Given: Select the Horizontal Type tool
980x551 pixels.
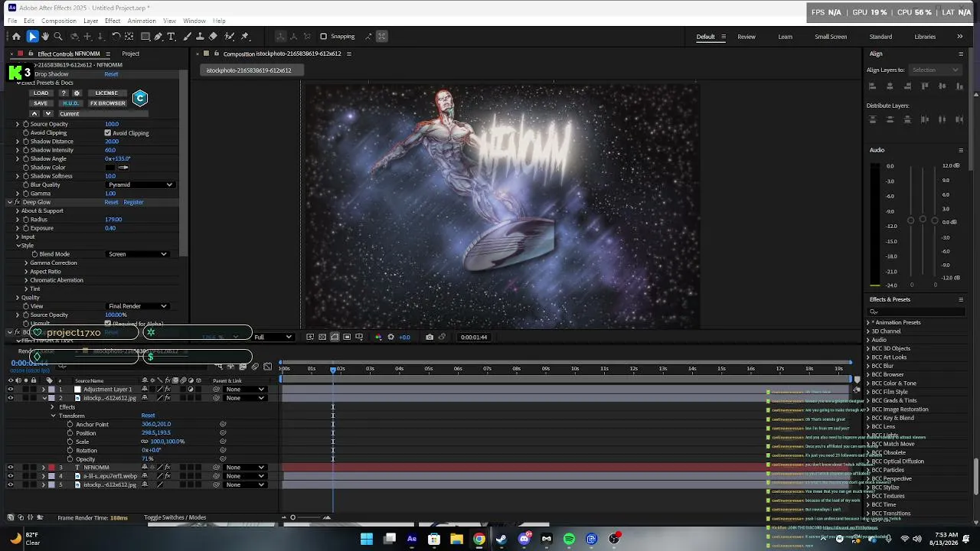Looking at the screenshot, I should click(171, 36).
